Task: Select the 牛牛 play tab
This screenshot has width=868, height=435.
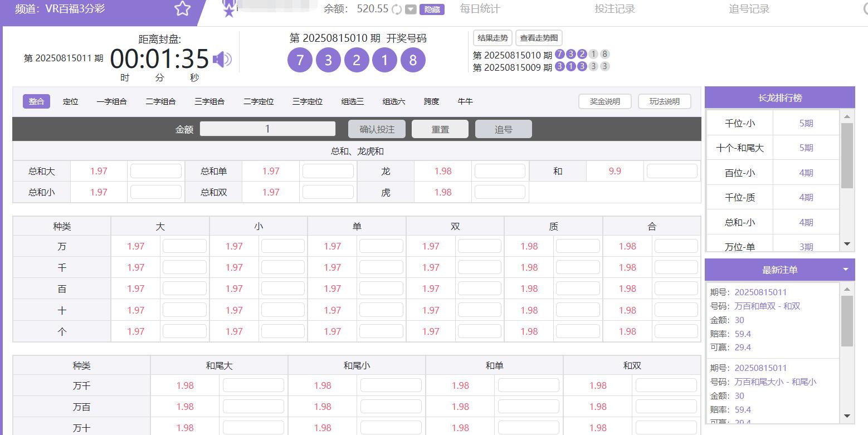Action: click(465, 101)
